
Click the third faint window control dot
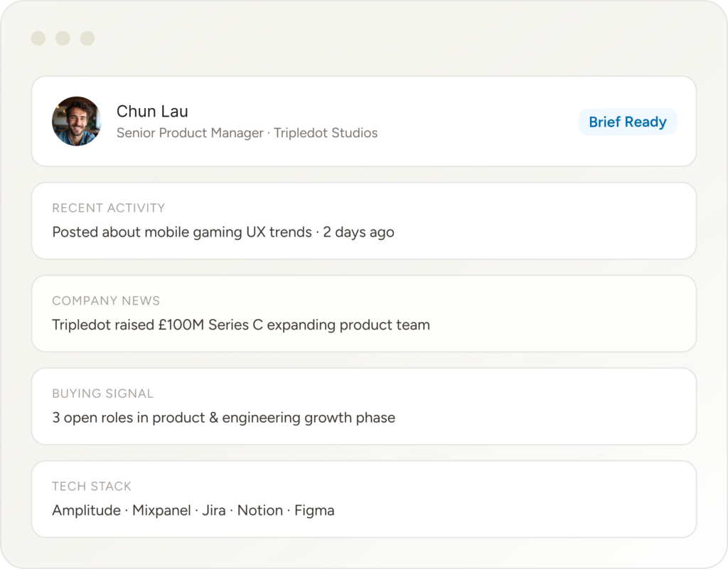[x=87, y=38]
